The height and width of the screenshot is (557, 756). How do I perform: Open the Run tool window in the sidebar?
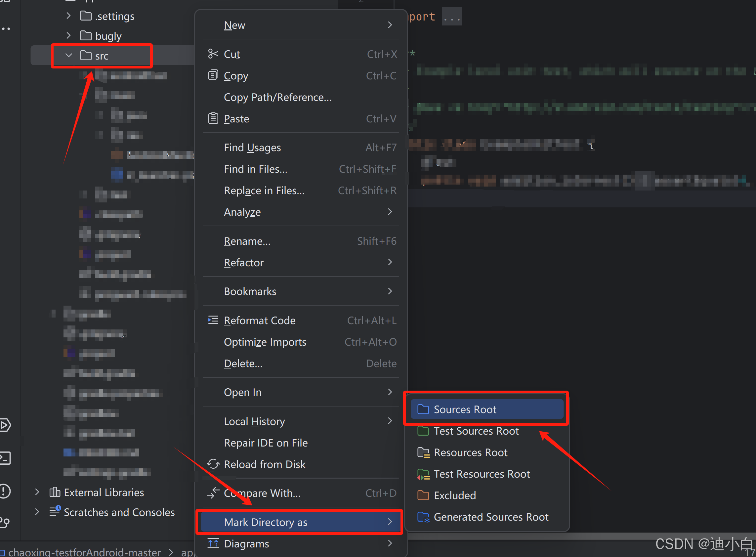point(5,425)
